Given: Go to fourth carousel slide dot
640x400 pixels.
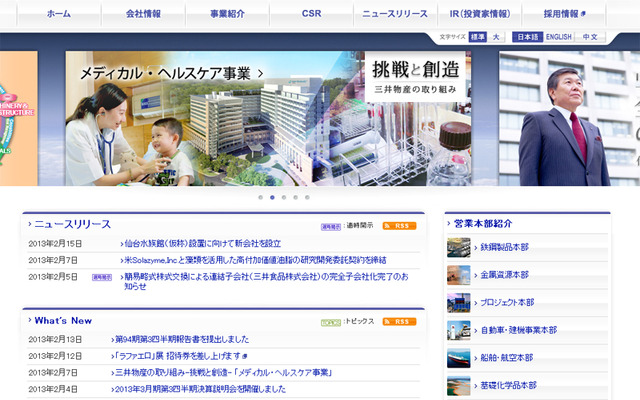Looking at the screenshot, I should tap(296, 198).
